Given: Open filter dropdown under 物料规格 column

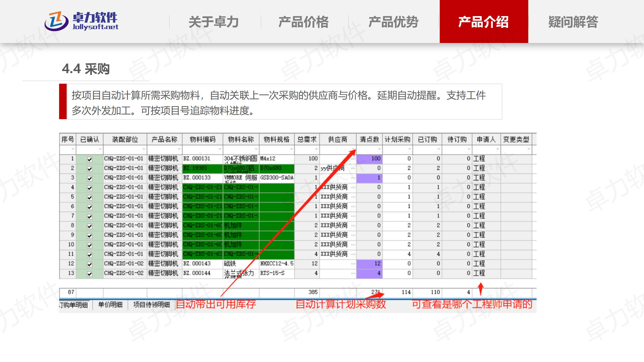Looking at the screenshot, I should click(291, 149).
